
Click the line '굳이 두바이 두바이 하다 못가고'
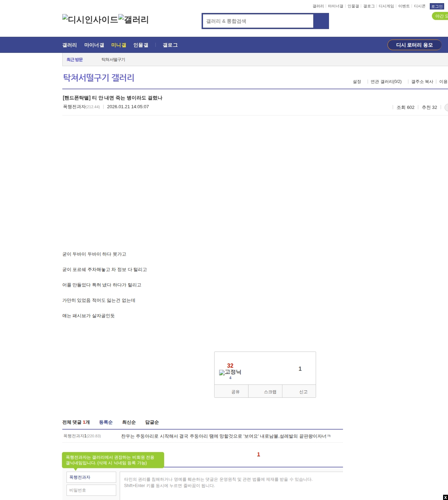click(94, 254)
